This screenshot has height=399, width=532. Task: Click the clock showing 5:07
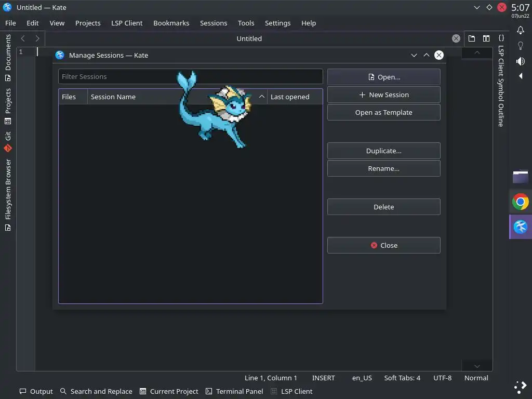520,7
